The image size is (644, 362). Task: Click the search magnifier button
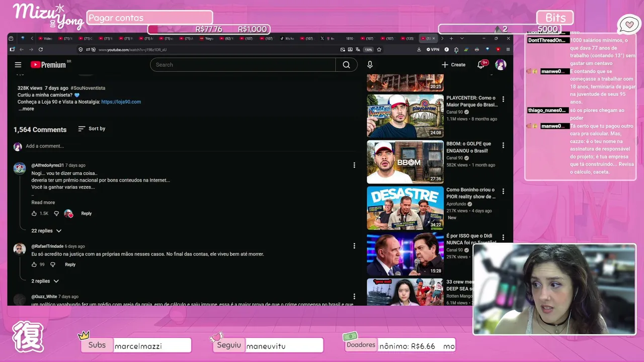[x=346, y=65]
